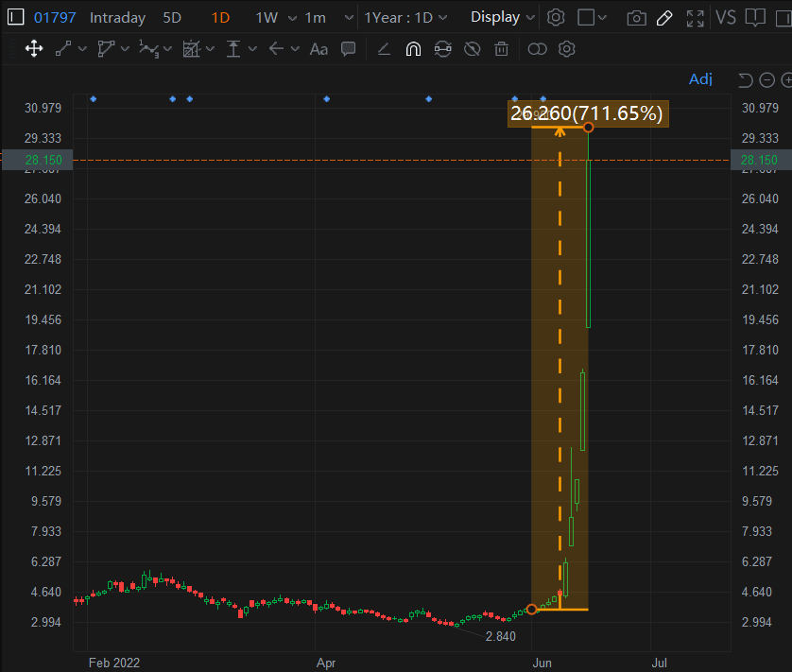The image size is (792, 672).
Task: Select the wave pattern drawing tool
Action: [x=148, y=49]
